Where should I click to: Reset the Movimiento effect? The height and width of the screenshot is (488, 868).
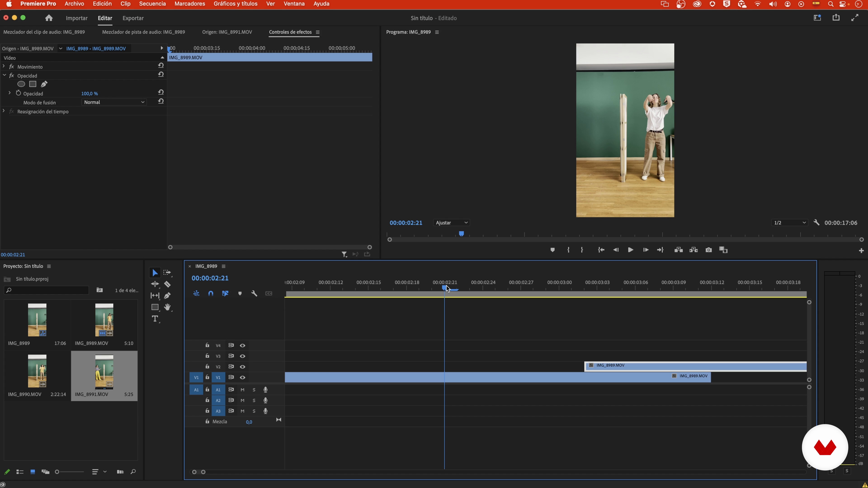click(161, 66)
